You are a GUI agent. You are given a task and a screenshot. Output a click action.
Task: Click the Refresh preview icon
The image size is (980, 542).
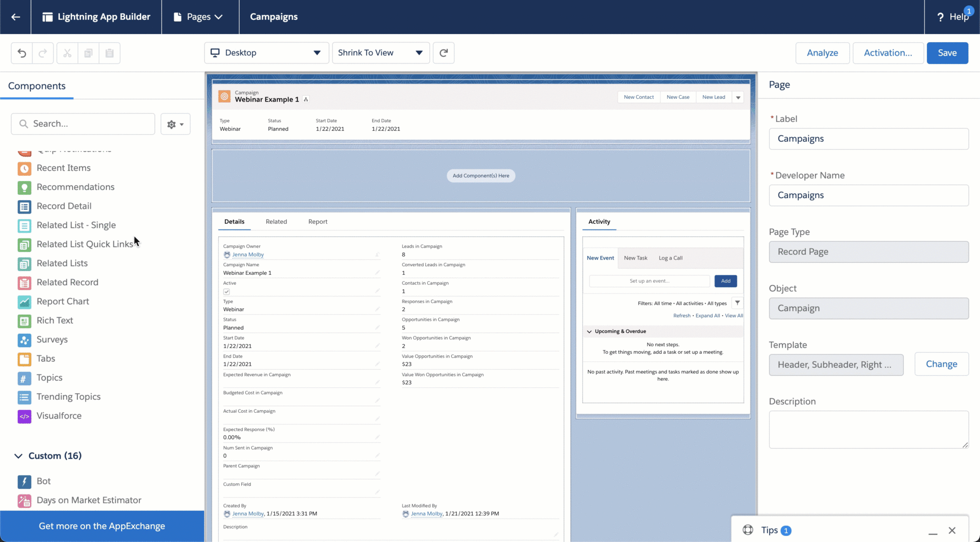point(444,53)
